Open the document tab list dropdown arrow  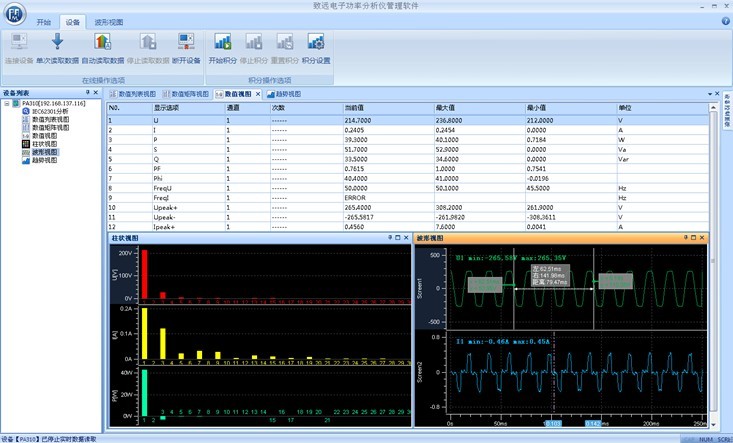click(708, 93)
